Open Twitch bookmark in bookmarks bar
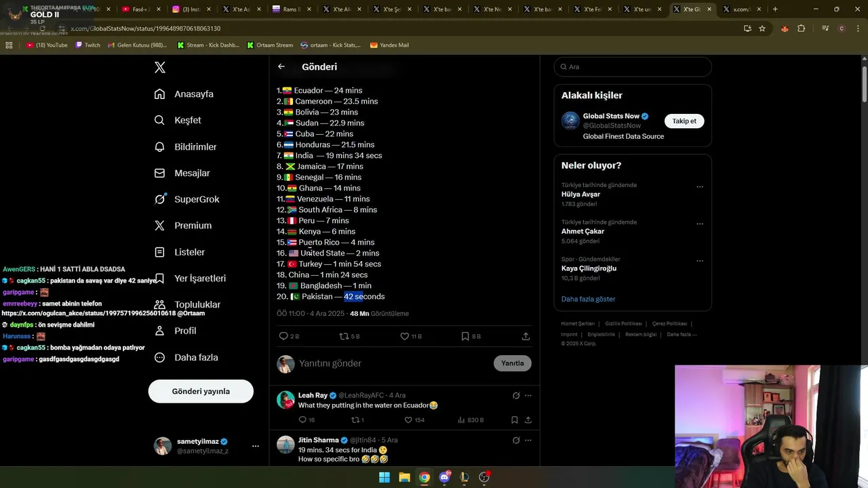This screenshot has height=488, width=868. (87, 45)
